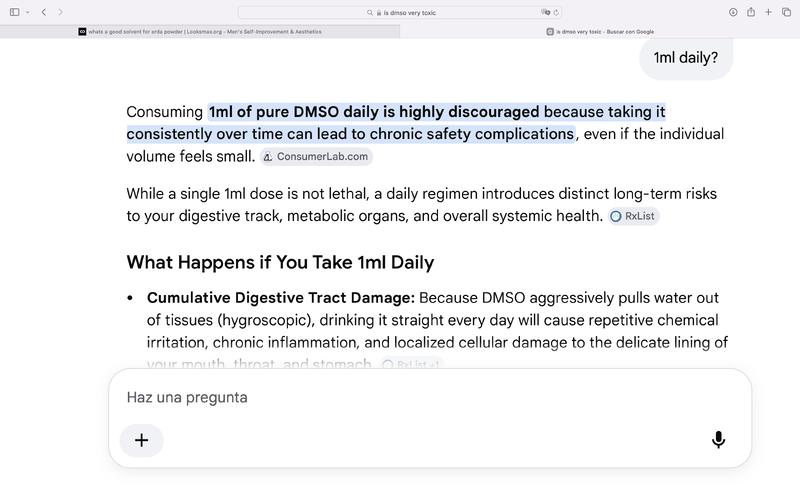
Task: Add a new tab
Action: [x=768, y=12]
